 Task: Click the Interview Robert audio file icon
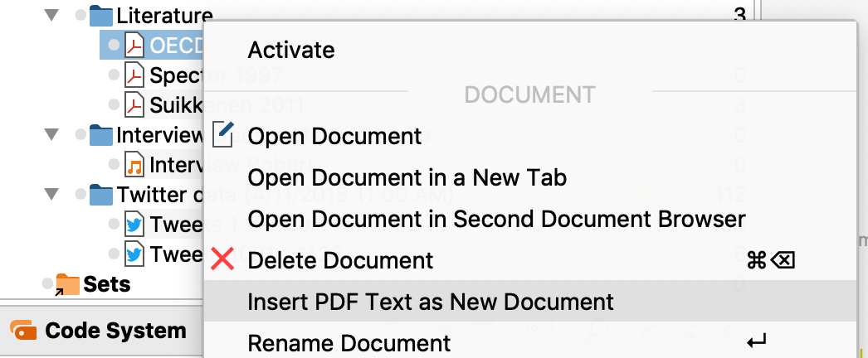(x=134, y=164)
